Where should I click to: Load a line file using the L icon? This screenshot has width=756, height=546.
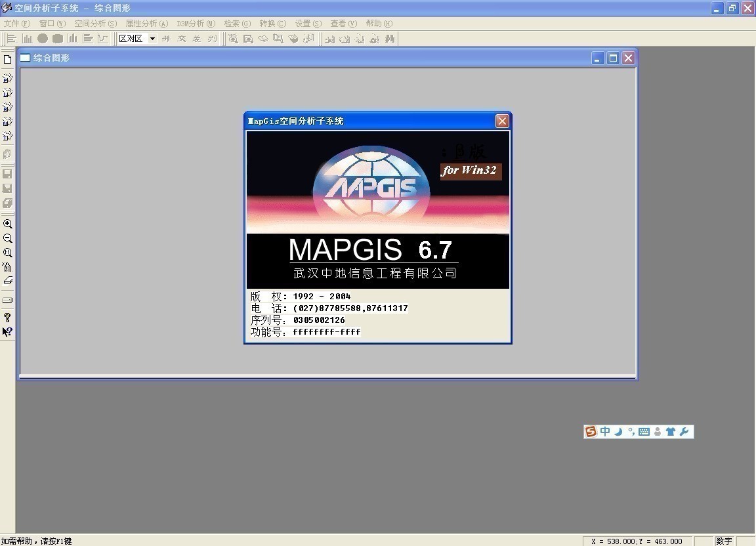click(x=7, y=93)
